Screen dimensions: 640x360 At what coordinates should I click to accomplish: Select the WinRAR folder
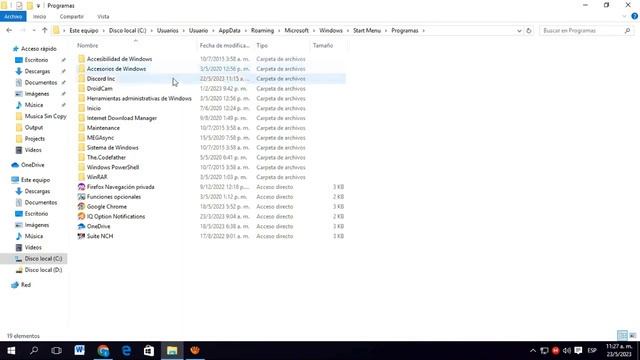(x=97, y=177)
